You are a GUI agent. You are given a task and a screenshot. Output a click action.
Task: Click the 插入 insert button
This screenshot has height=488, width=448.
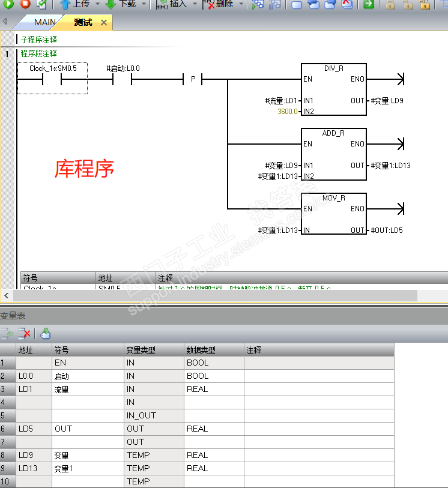(172, 4)
